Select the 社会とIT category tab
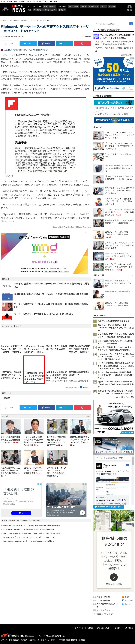Viewport: 135px width, 644px height. (84, 6)
